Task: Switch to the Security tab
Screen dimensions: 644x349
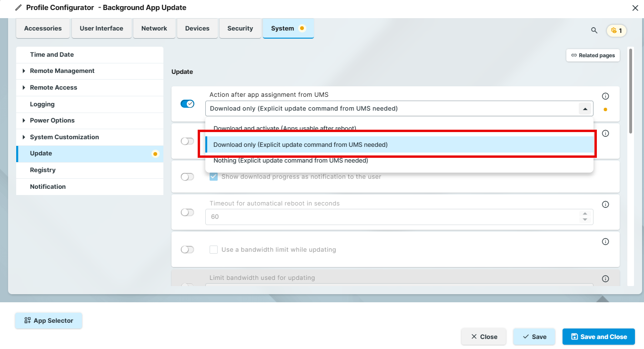Action: click(x=240, y=29)
